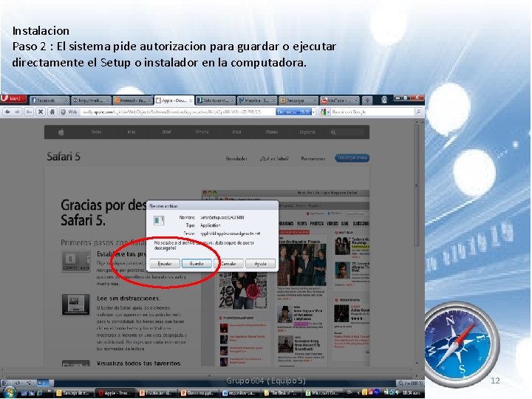
Task: Open the iPhone link in Apple nav
Action: (x=202, y=132)
